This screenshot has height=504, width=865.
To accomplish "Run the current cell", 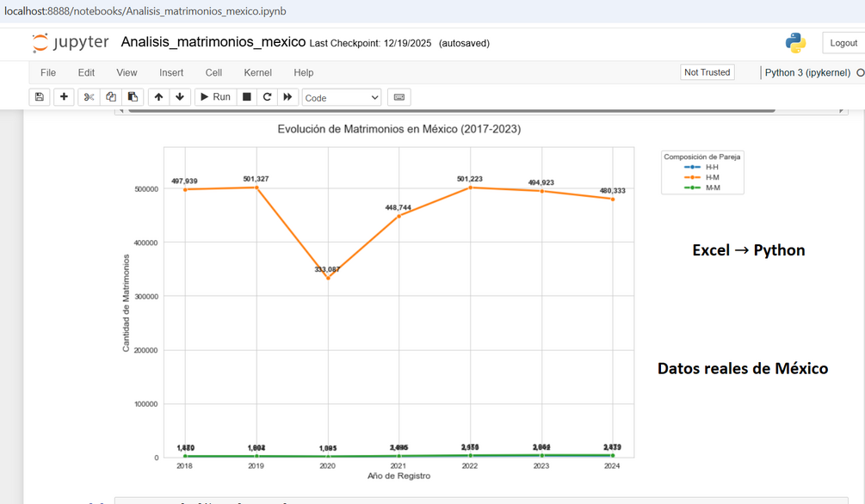I will click(216, 97).
